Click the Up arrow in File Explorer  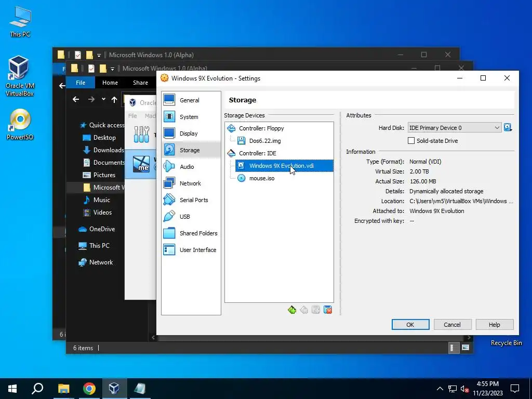114,99
